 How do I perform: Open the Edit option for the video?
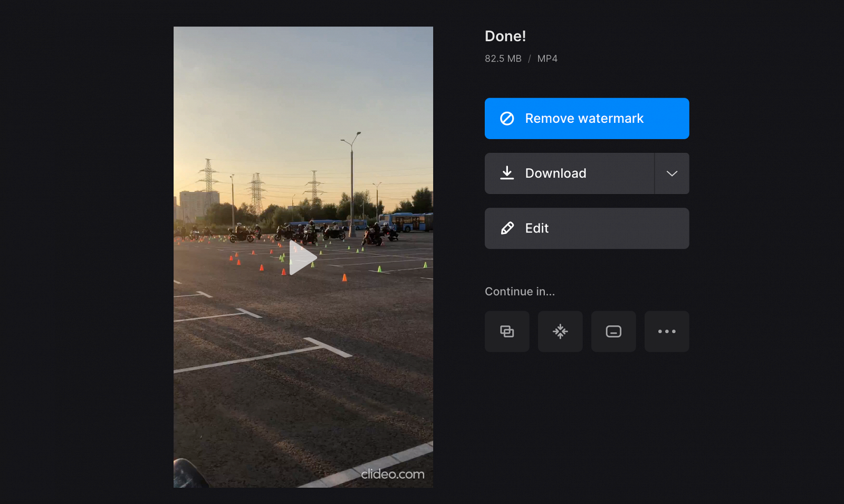coord(587,228)
